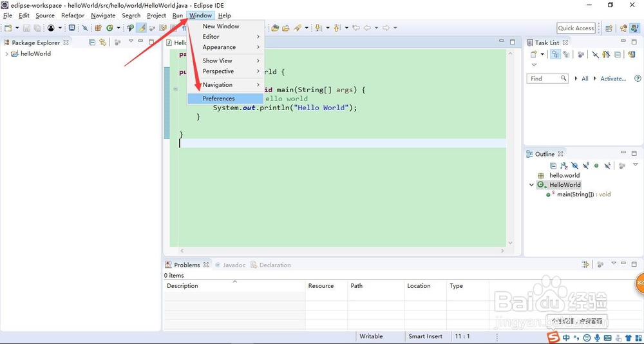
Task: Click the New Java Package toolbar icon
Action: click(x=98, y=28)
